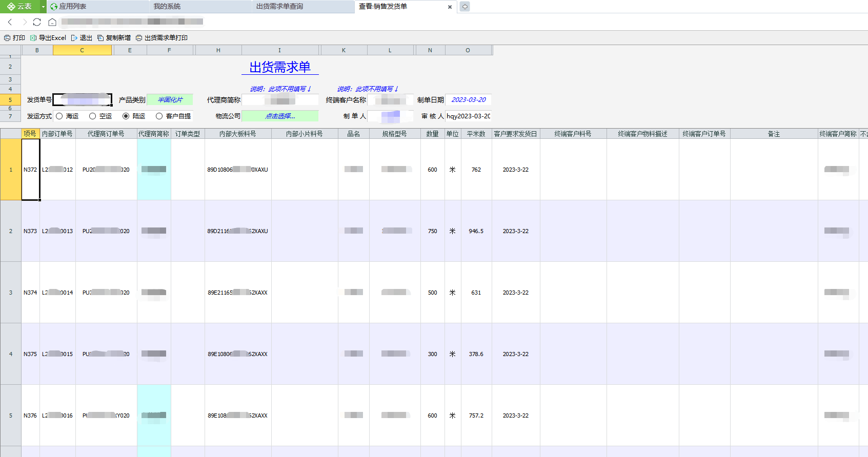This screenshot has height=457, width=868.
Task: Select cell N375 in row 4
Action: point(30,354)
